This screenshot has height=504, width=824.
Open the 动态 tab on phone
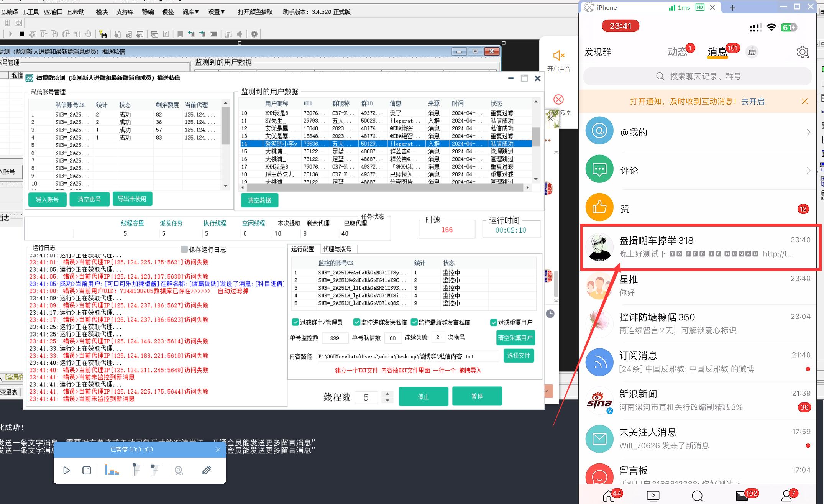[x=677, y=52]
